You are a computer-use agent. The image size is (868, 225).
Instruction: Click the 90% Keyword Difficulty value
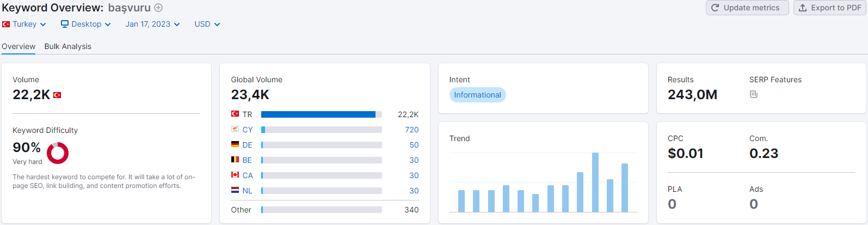point(27,148)
